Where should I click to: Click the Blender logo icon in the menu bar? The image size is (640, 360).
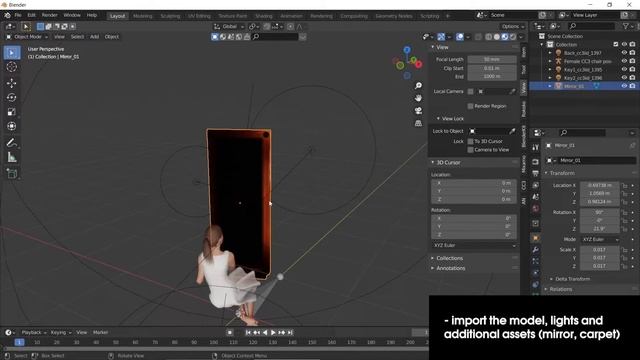coord(7,15)
